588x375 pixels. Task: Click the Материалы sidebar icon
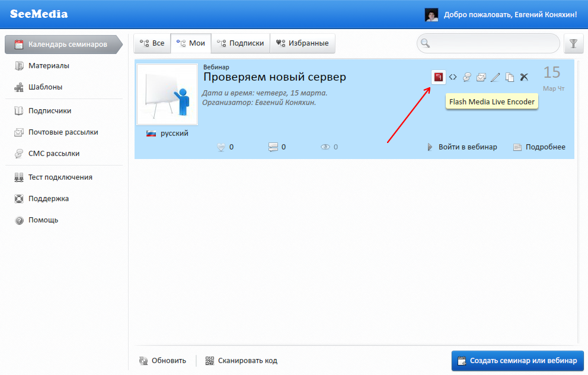click(19, 66)
